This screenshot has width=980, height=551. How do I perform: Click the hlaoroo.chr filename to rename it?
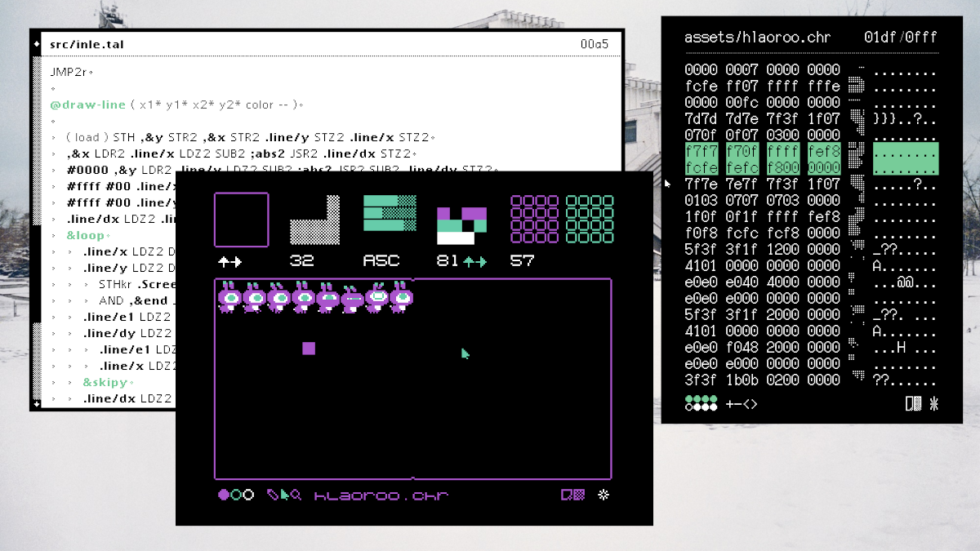coord(380,495)
